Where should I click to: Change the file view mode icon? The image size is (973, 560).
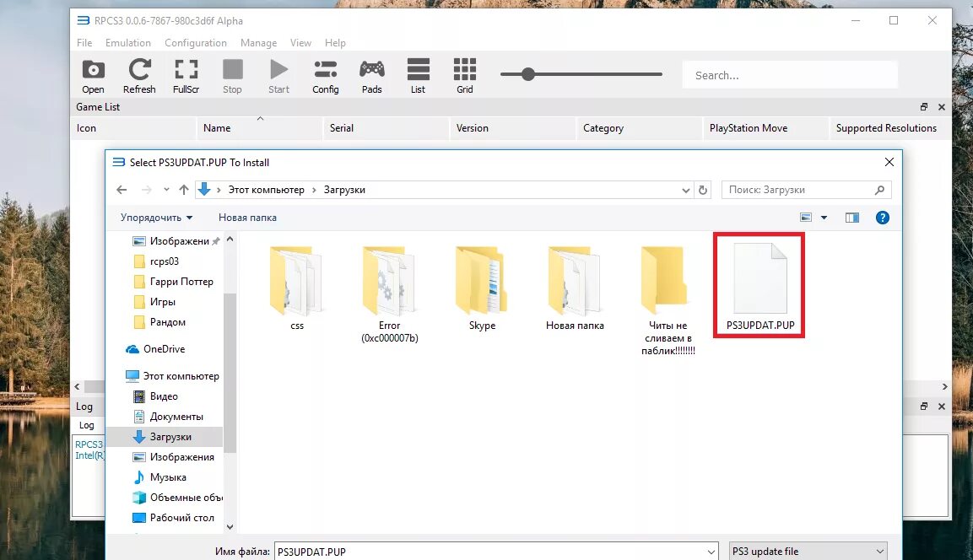(805, 218)
